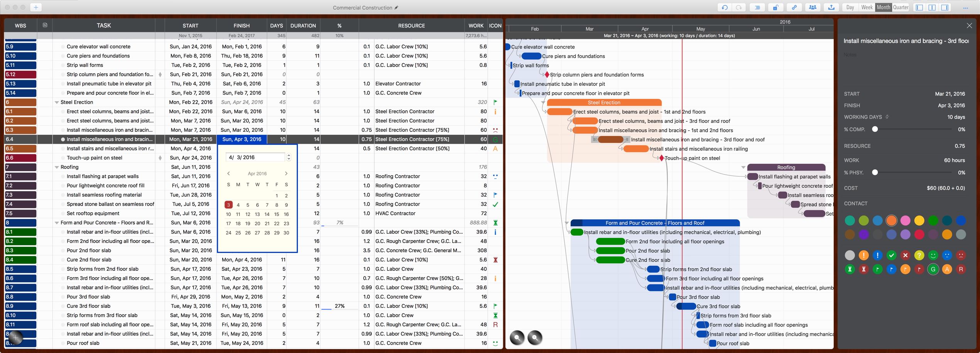Toggle the split center panel layout button
Image resolution: width=980 pixels, height=353 pixels.
[x=932, y=7]
